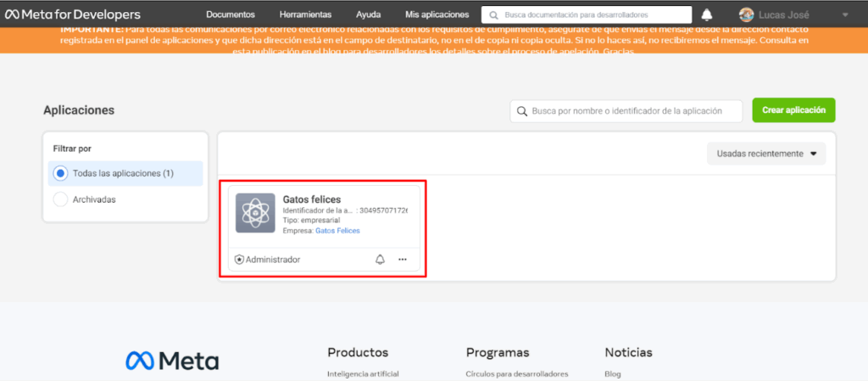The width and height of the screenshot is (868, 381).
Task: Click the Meta for Developers logo
Action: (73, 14)
